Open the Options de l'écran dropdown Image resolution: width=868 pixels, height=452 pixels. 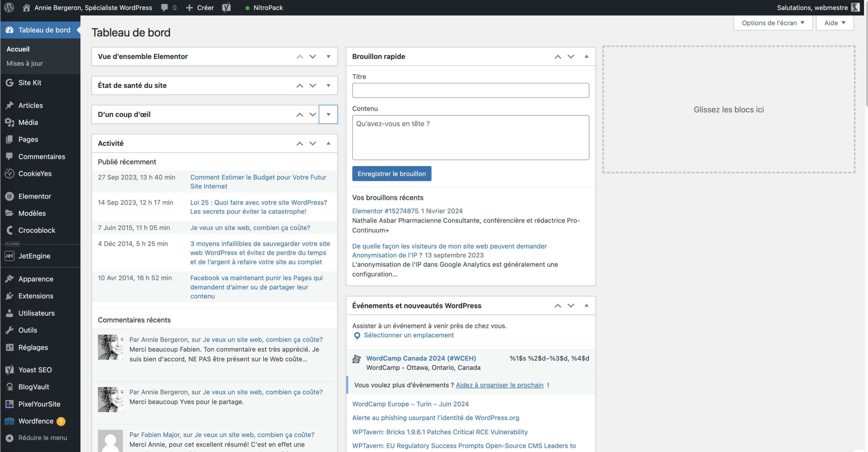[773, 23]
